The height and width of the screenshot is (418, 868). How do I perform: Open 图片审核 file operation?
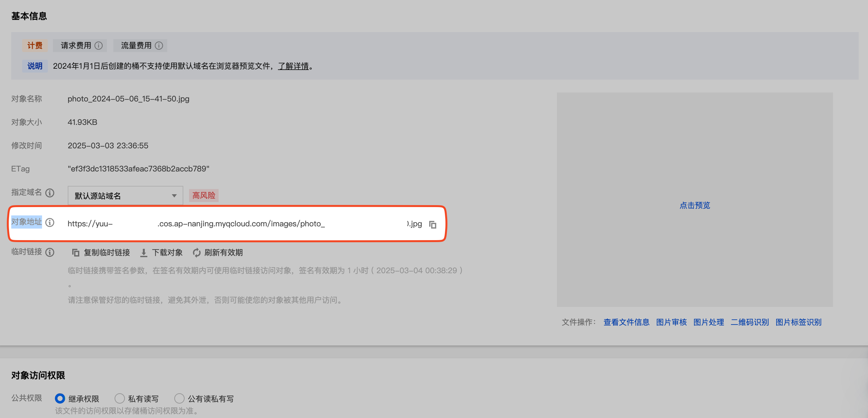(x=671, y=322)
